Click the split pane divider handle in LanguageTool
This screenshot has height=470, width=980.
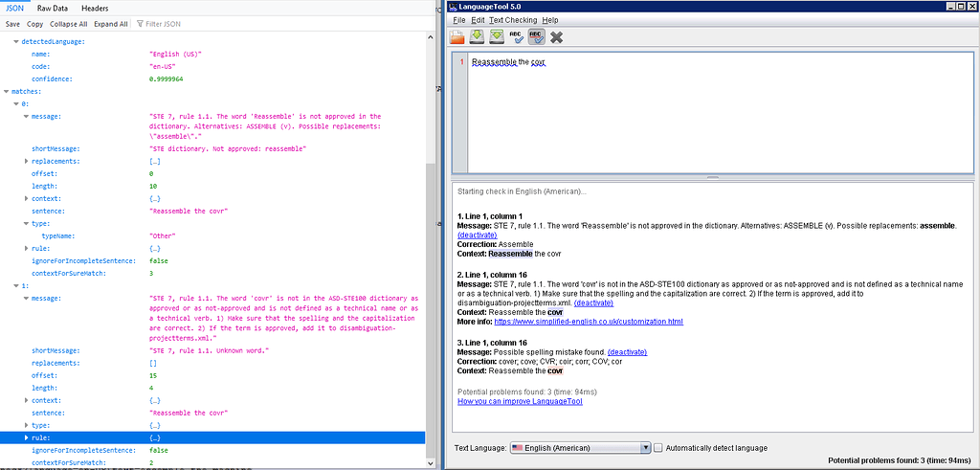712,177
